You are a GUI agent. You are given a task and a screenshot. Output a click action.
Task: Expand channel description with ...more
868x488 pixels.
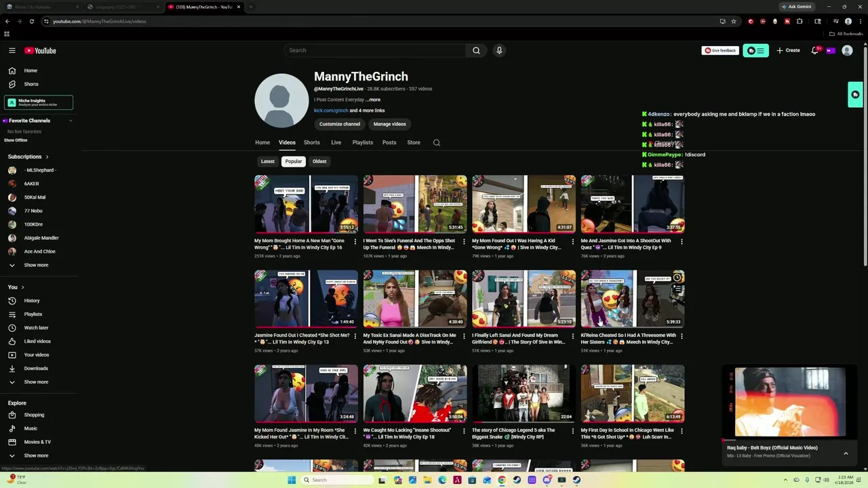[x=373, y=100]
